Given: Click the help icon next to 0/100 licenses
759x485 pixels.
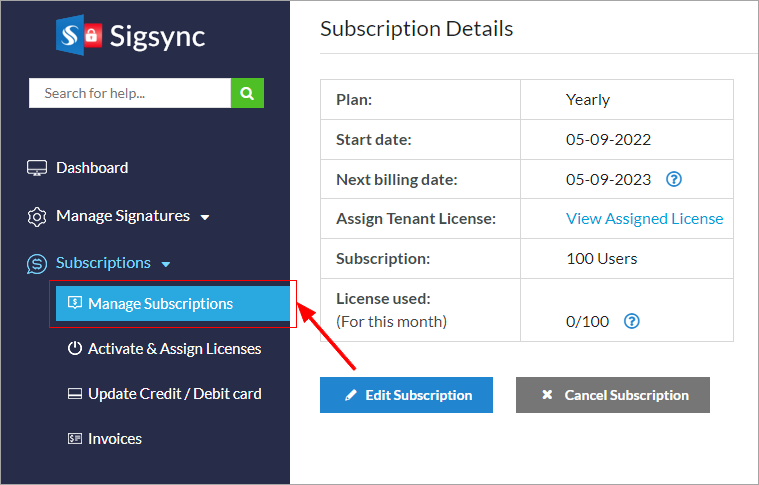Looking at the screenshot, I should click(x=632, y=322).
